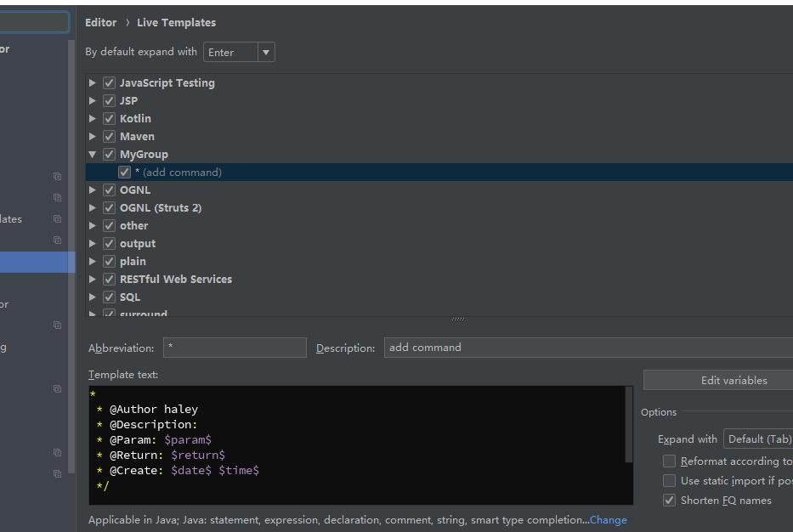The image size is (793, 532).
Task: Click the highlighted selected row in left sidebar
Action: 37,262
